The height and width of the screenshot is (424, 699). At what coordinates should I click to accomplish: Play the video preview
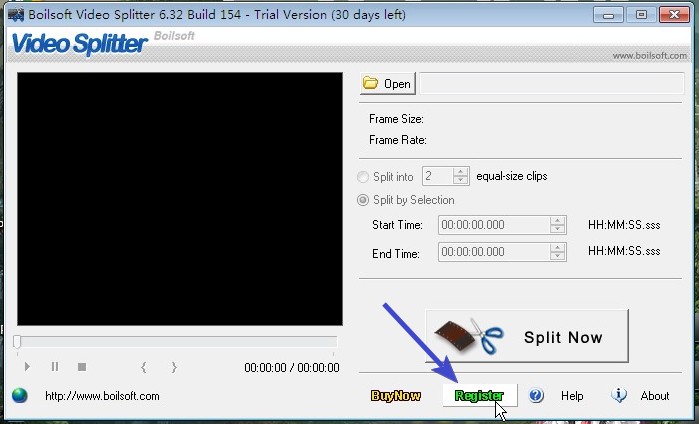[27, 367]
